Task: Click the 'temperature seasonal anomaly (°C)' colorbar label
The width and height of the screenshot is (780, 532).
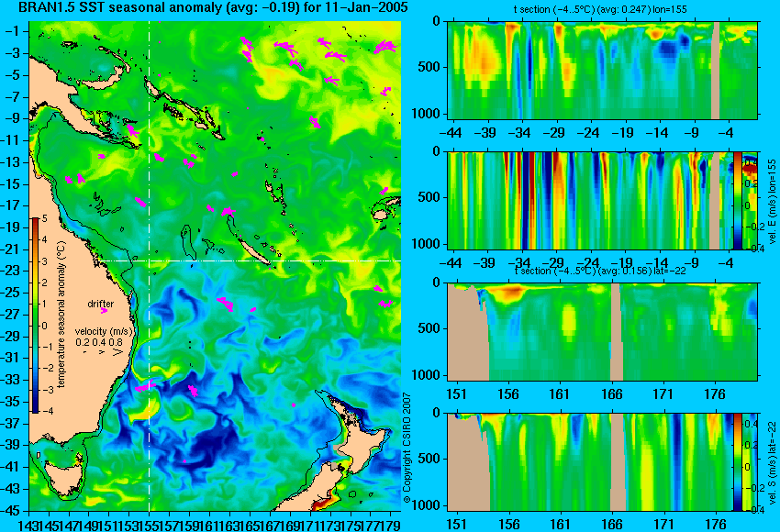Action: (x=61, y=315)
